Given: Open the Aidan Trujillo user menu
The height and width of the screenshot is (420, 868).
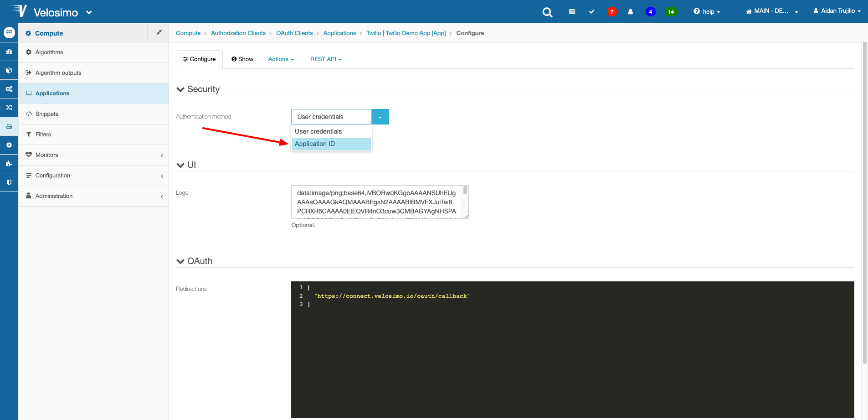Looking at the screenshot, I should point(837,11).
